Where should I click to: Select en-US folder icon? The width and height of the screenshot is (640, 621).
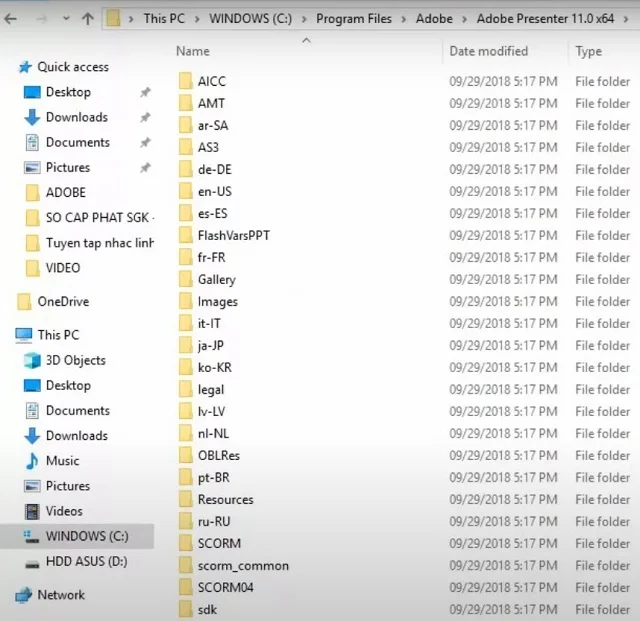(185, 191)
